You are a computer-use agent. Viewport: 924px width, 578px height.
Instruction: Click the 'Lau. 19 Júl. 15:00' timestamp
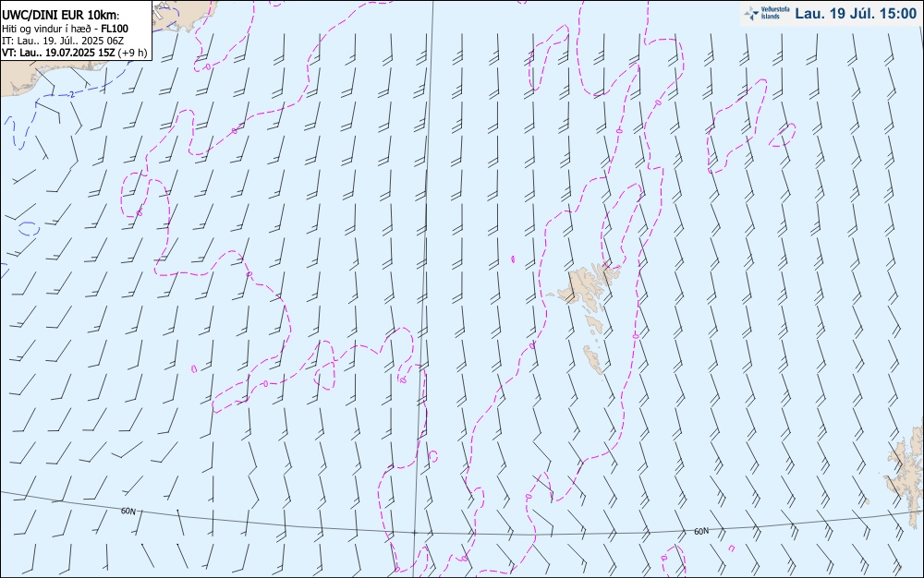[856, 14]
